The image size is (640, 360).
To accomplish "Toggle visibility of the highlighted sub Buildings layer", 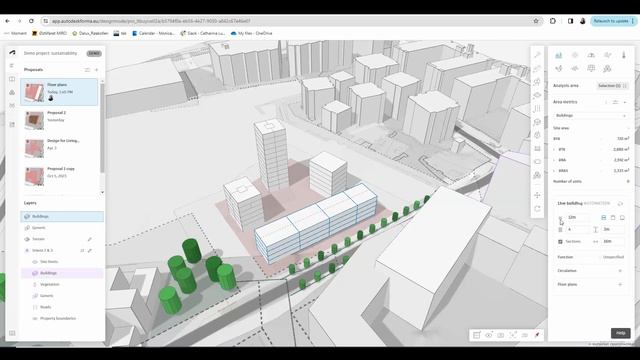I will (x=35, y=273).
